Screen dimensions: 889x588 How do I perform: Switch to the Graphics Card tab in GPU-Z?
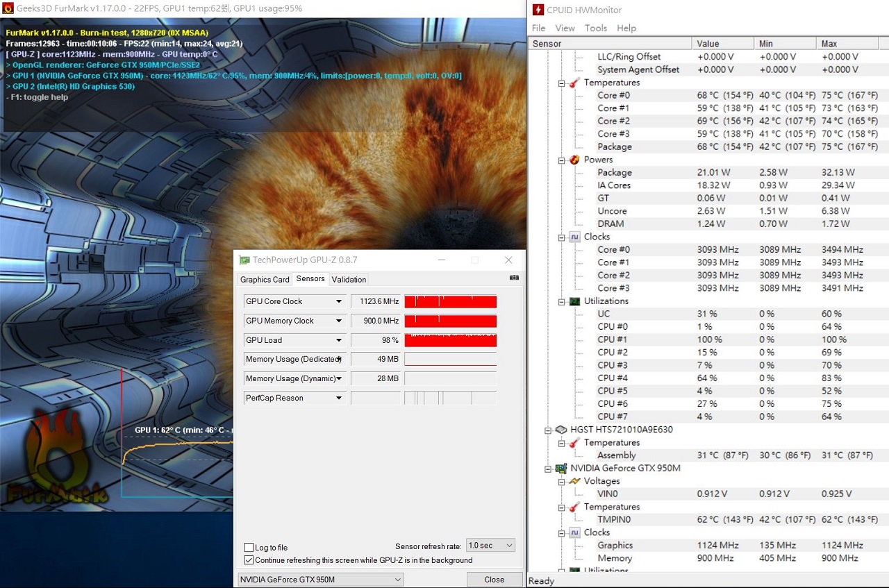[265, 280]
